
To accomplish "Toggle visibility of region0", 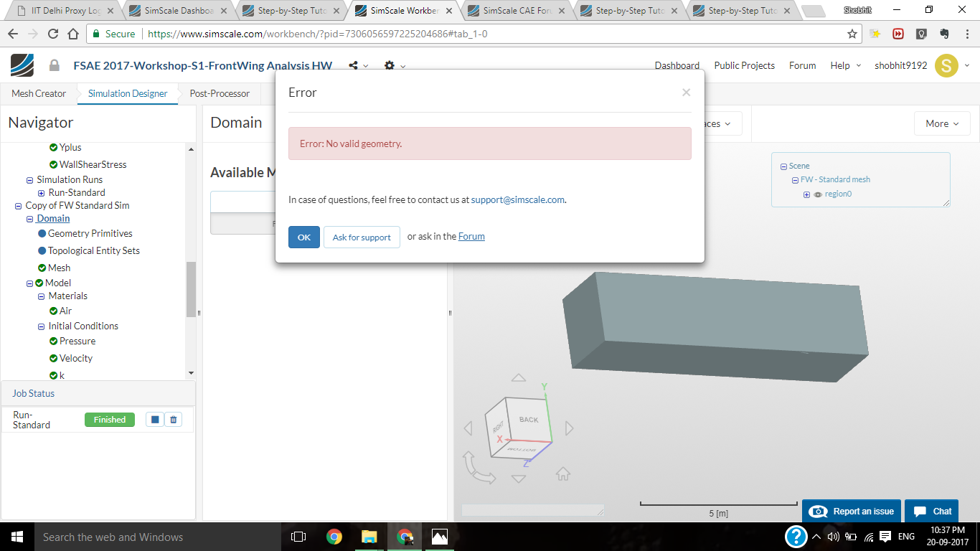I will click(x=818, y=194).
